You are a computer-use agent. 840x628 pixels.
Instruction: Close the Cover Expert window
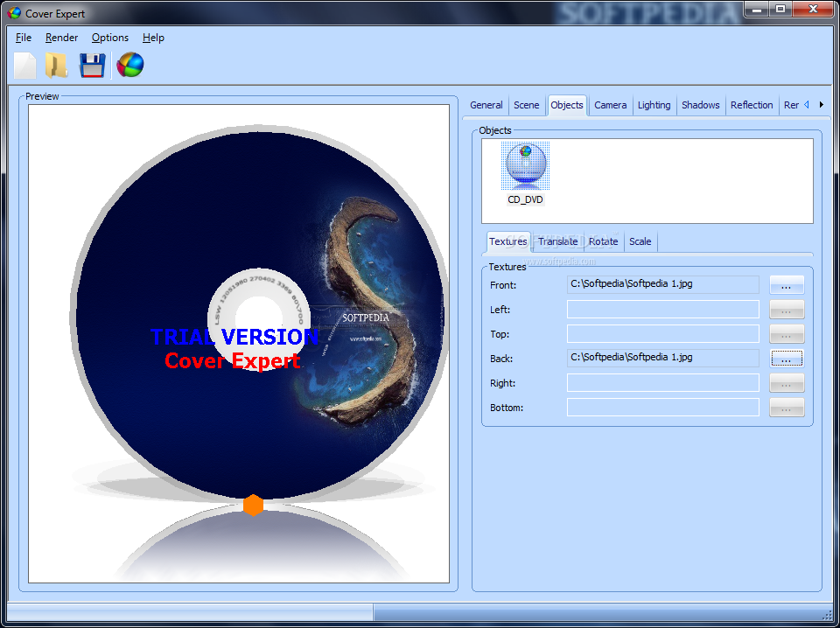coord(813,9)
